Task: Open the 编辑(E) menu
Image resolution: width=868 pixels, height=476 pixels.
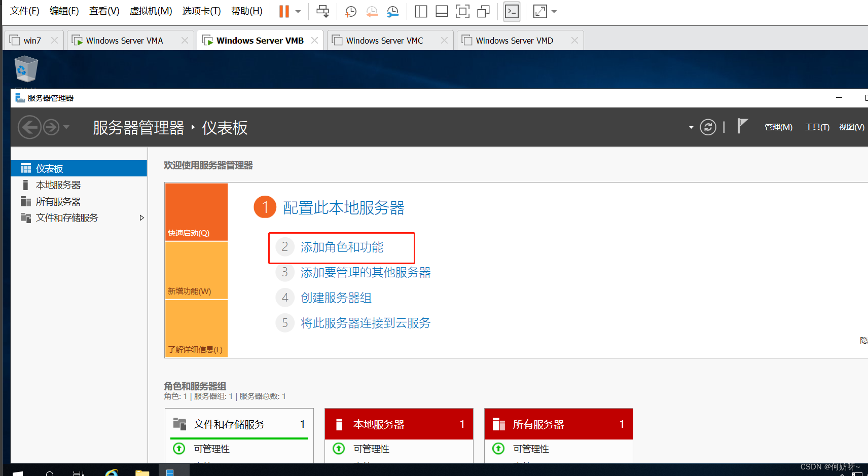Action: coord(64,11)
